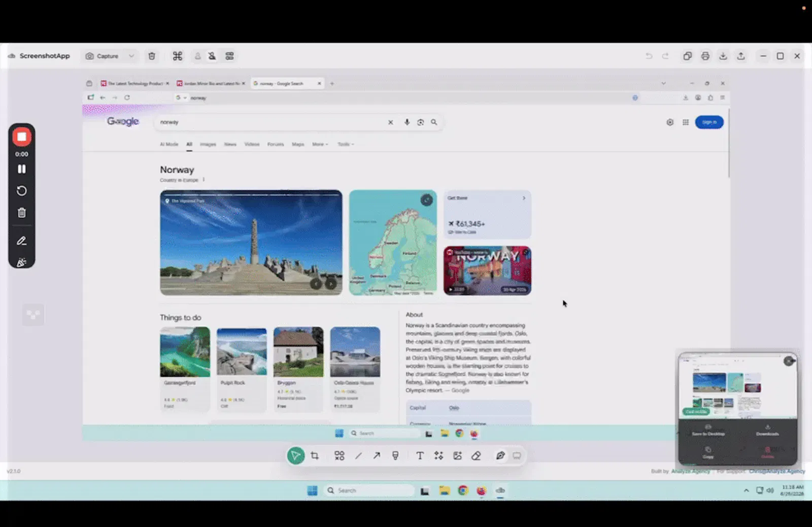Switch to 'The Latest Technology Product' tab
The width and height of the screenshot is (812, 527).
pyautogui.click(x=135, y=83)
